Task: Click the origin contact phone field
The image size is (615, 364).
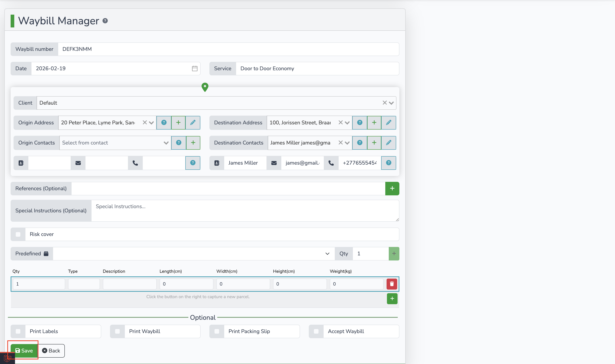Action: pos(164,163)
